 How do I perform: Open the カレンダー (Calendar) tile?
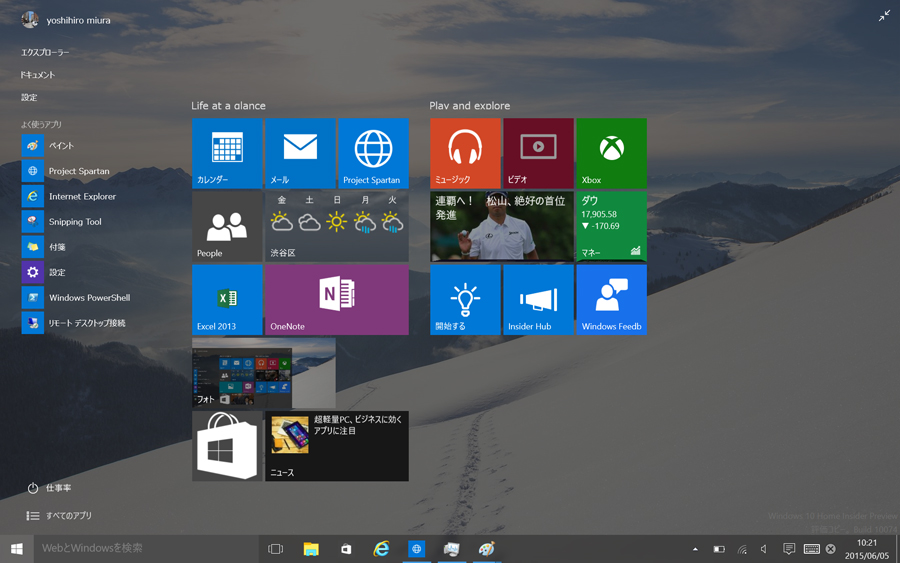[227, 153]
